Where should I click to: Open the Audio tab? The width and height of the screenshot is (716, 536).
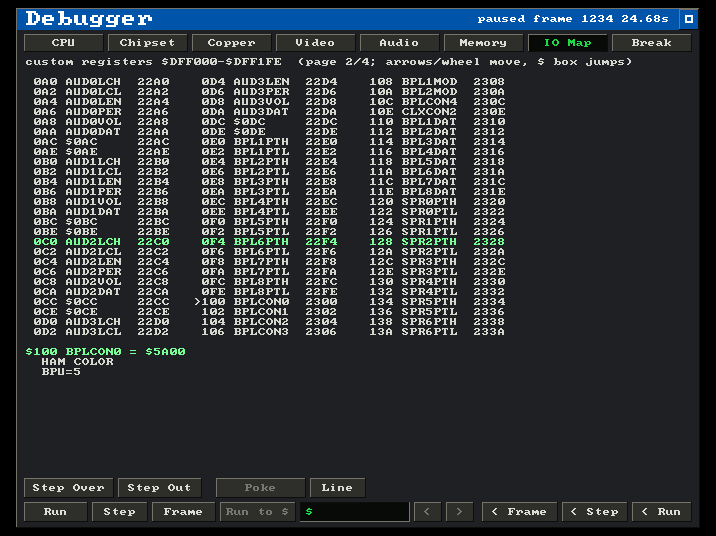[x=400, y=43]
